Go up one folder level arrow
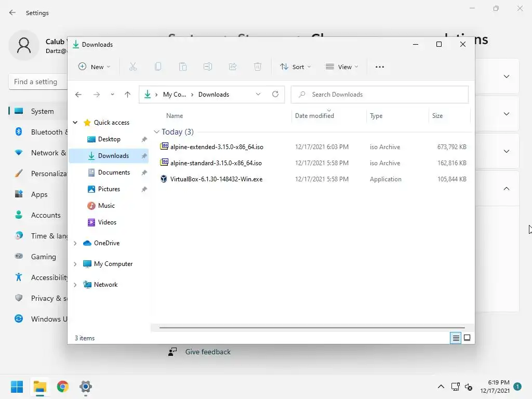Viewport: 532px width, 399px height. pyautogui.click(x=128, y=95)
